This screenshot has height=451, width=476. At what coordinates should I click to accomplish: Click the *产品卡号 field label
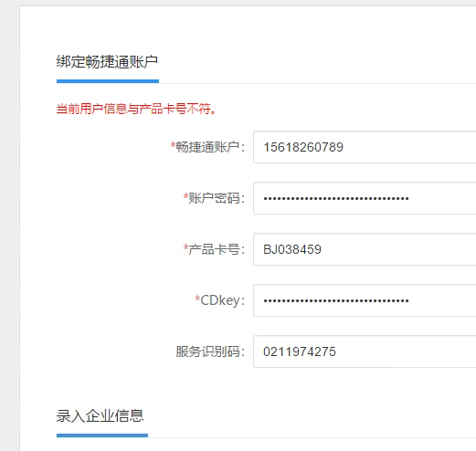[x=214, y=249]
